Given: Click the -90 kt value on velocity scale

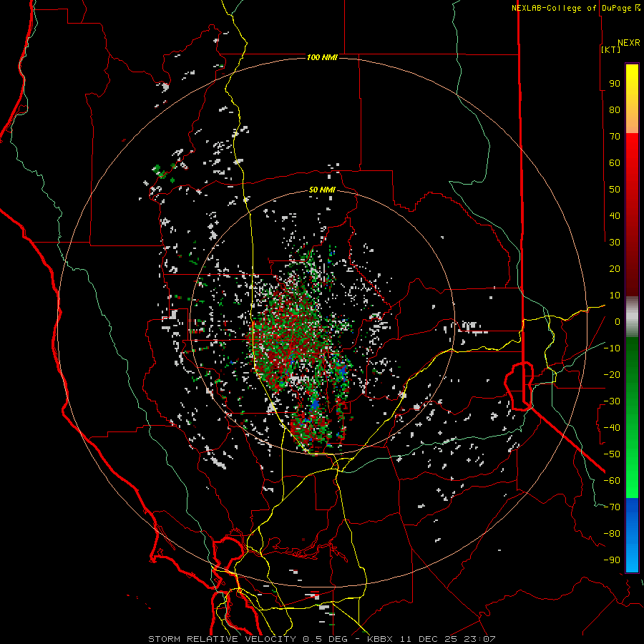Looking at the screenshot, I should pos(612,560).
